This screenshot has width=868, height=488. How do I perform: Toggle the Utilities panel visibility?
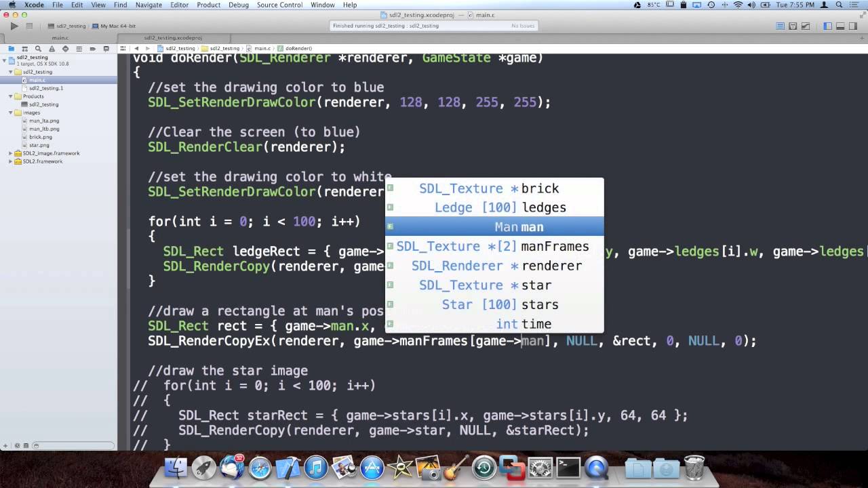pyautogui.click(x=852, y=26)
